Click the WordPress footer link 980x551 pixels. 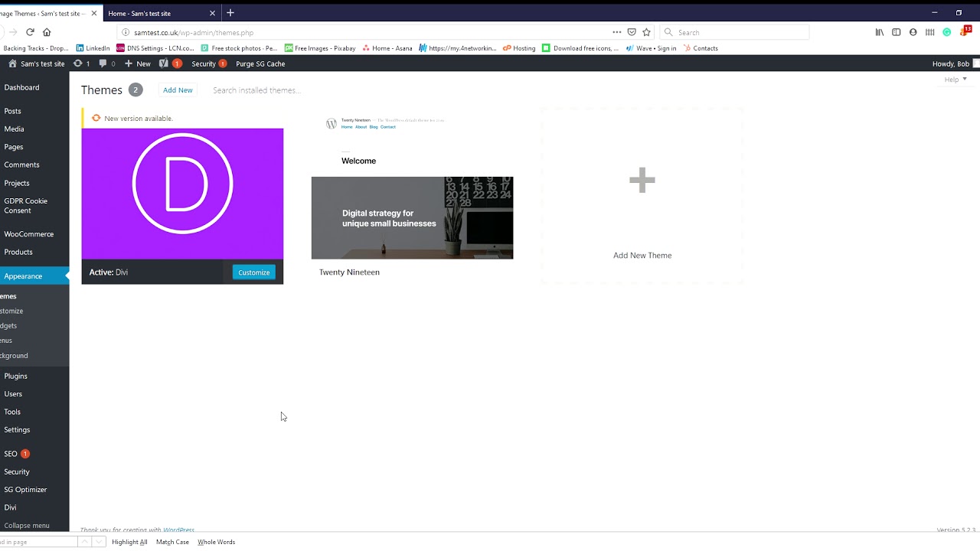pyautogui.click(x=178, y=530)
